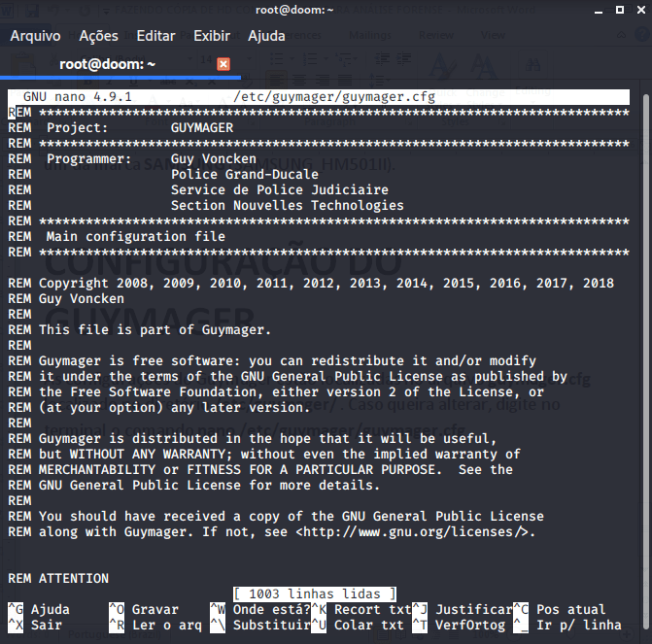Expand the Exibir menu
Viewport: 652px width, 644px height.
click(x=212, y=36)
